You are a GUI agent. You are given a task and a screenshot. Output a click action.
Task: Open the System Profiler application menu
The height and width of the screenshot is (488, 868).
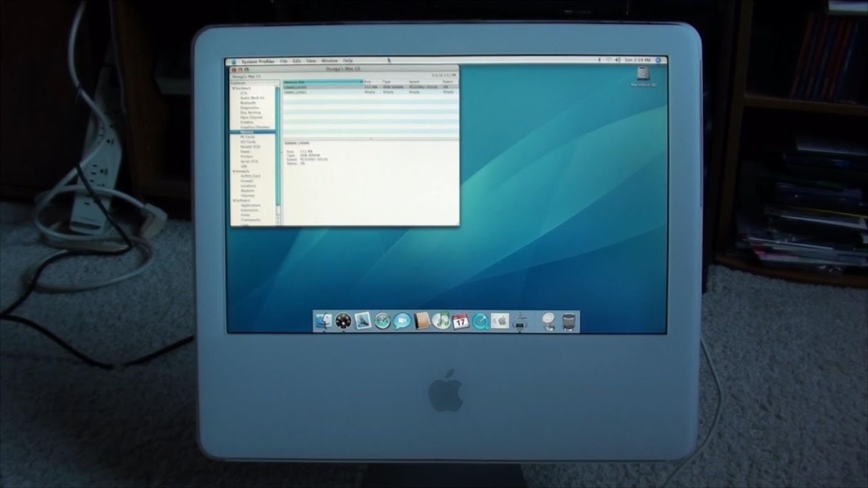click(258, 61)
